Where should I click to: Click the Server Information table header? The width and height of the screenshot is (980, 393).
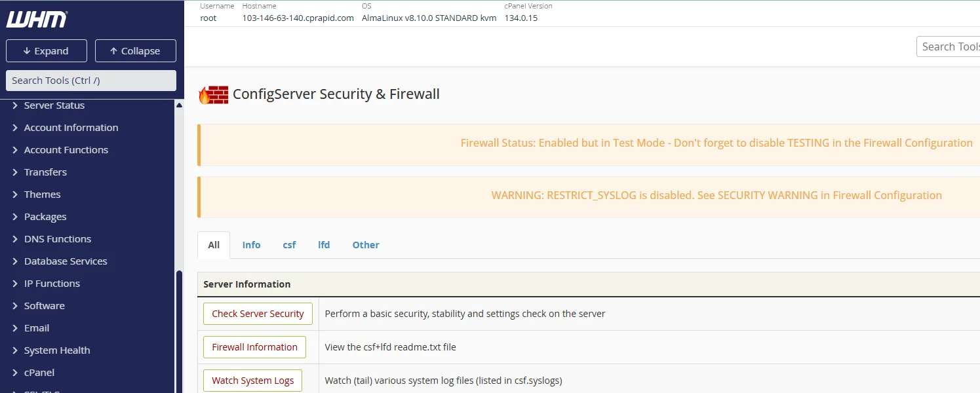pos(247,284)
